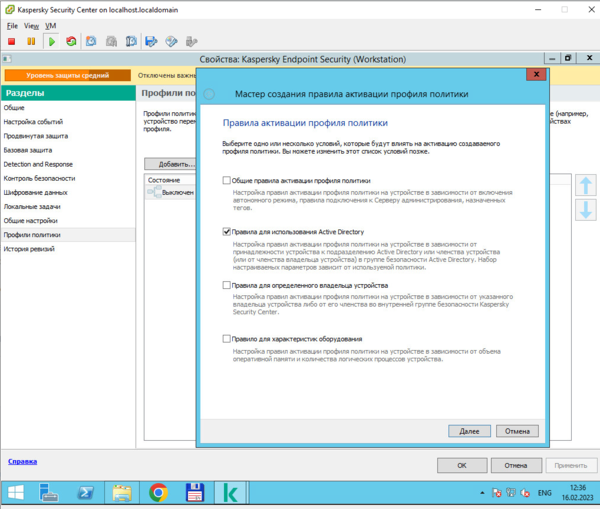This screenshot has width=600, height=509.
Task: Click the restart VM toolbar icon
Action: [71, 41]
